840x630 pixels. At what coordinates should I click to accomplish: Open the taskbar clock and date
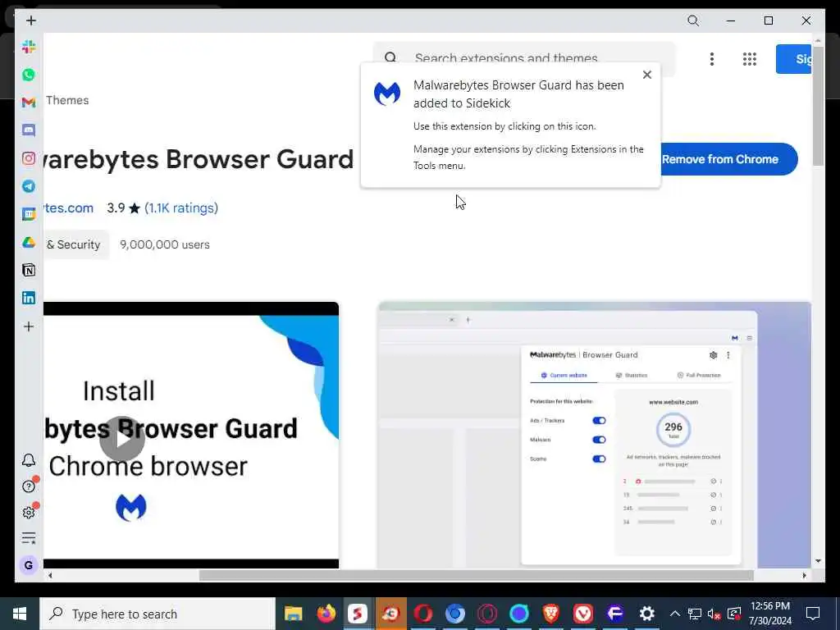pyautogui.click(x=770, y=614)
